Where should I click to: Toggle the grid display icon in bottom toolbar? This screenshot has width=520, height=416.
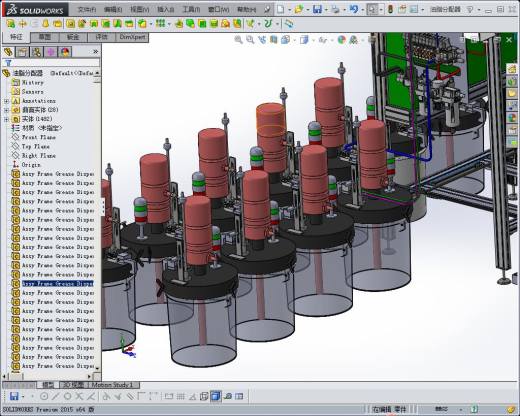click(x=180, y=396)
